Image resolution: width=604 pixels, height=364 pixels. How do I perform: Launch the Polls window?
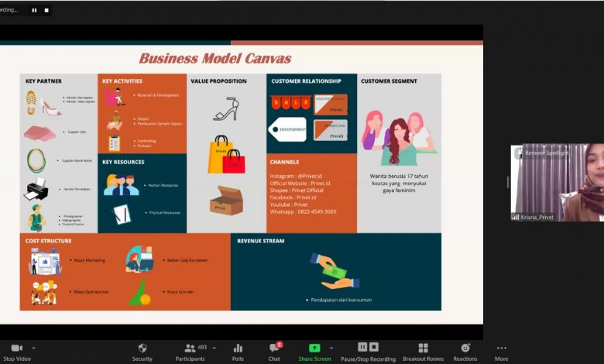pyautogui.click(x=238, y=352)
